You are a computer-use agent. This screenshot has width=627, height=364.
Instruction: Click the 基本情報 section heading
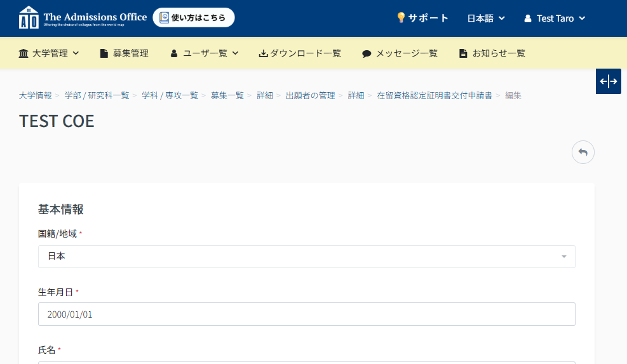click(x=61, y=209)
